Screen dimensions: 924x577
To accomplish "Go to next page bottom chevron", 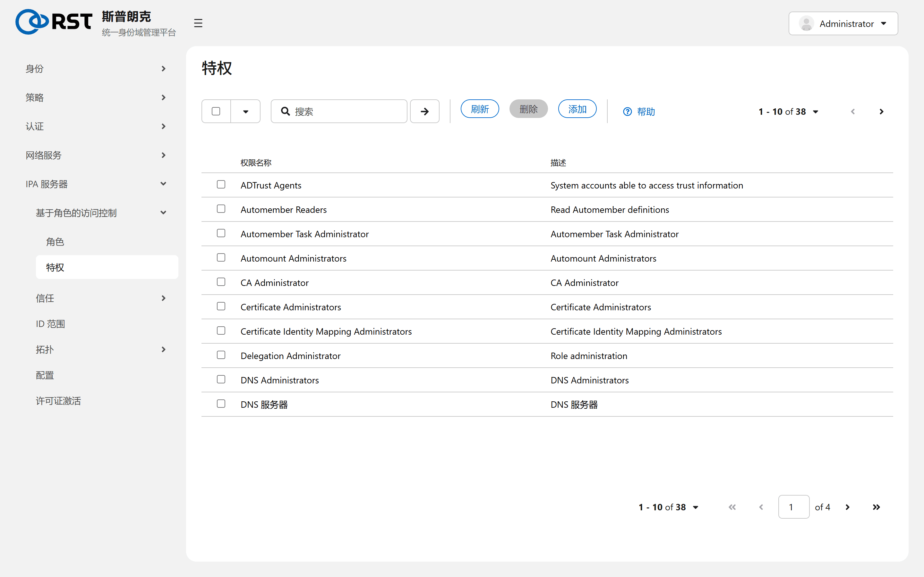I will [x=847, y=507].
